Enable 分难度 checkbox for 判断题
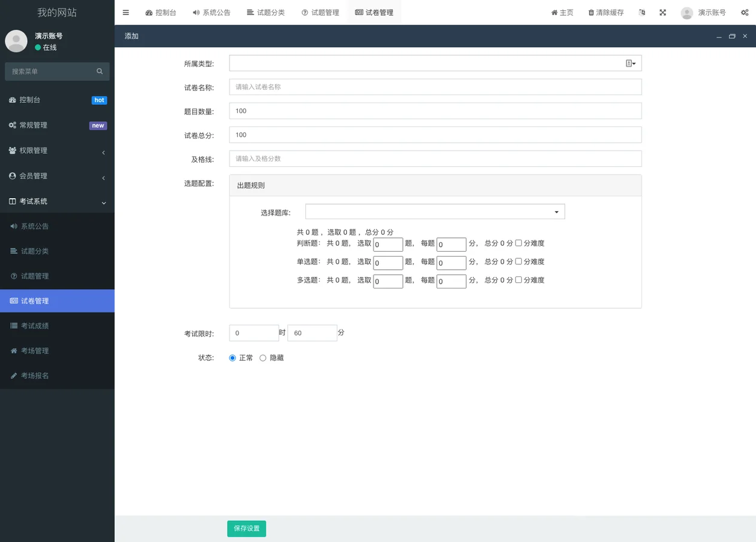 click(x=518, y=243)
